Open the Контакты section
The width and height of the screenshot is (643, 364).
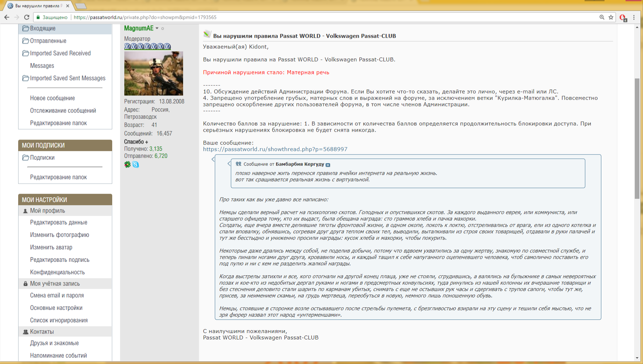(42, 332)
